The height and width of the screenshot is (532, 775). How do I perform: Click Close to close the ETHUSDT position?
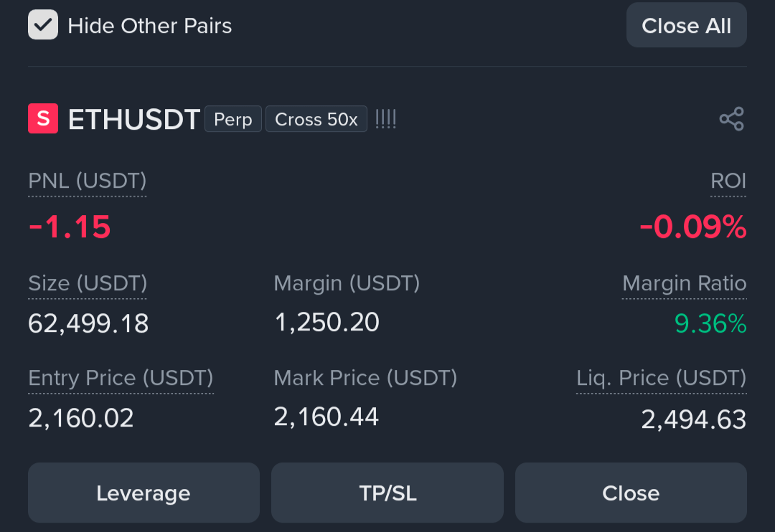point(631,493)
